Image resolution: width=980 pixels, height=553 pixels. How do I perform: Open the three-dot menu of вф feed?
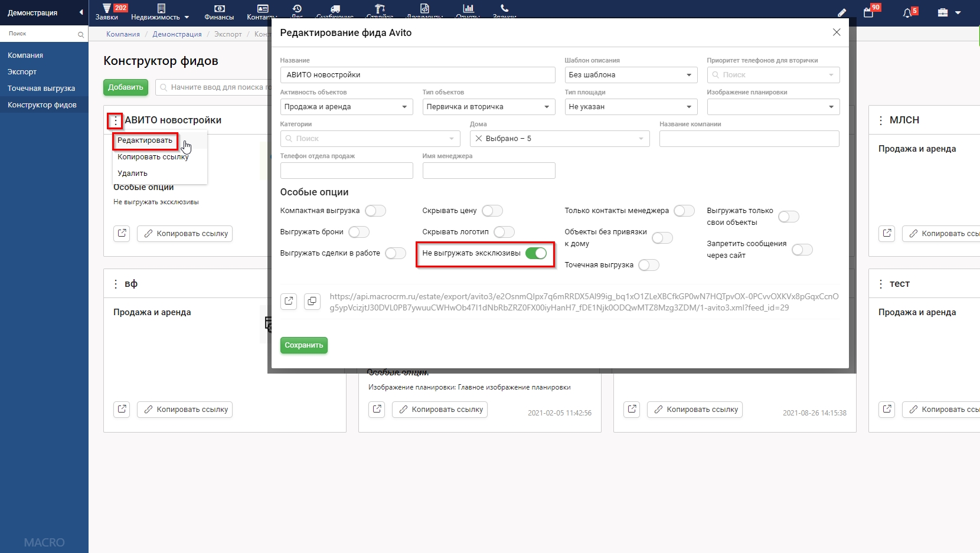click(x=116, y=284)
